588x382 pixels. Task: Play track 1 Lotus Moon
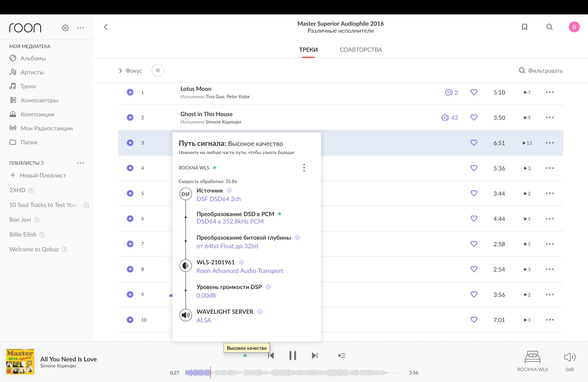click(x=130, y=92)
